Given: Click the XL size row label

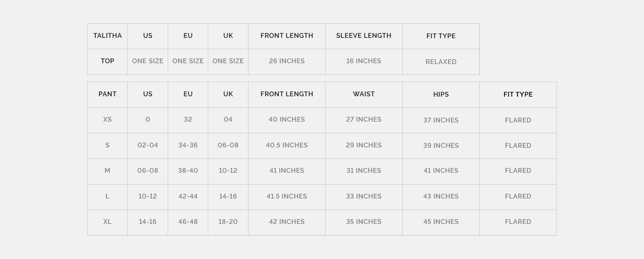Looking at the screenshot, I should (x=107, y=222).
